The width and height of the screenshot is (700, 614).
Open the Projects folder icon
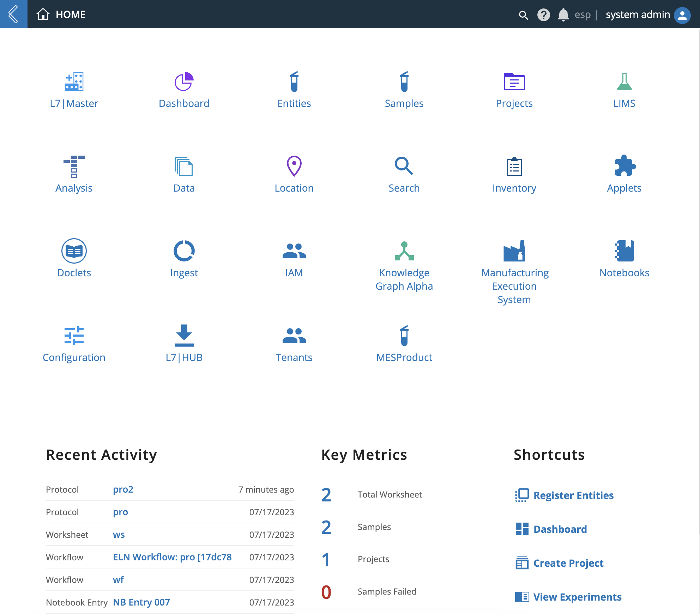(x=514, y=82)
